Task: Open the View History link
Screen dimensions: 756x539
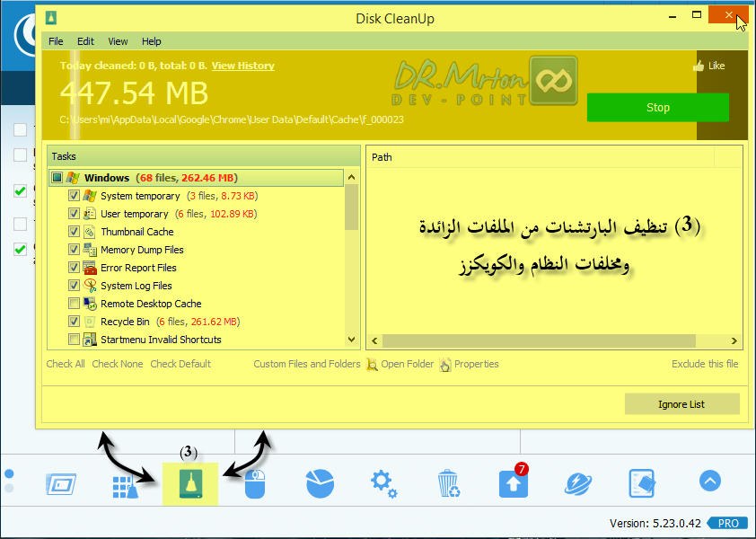Action: pyautogui.click(x=243, y=66)
